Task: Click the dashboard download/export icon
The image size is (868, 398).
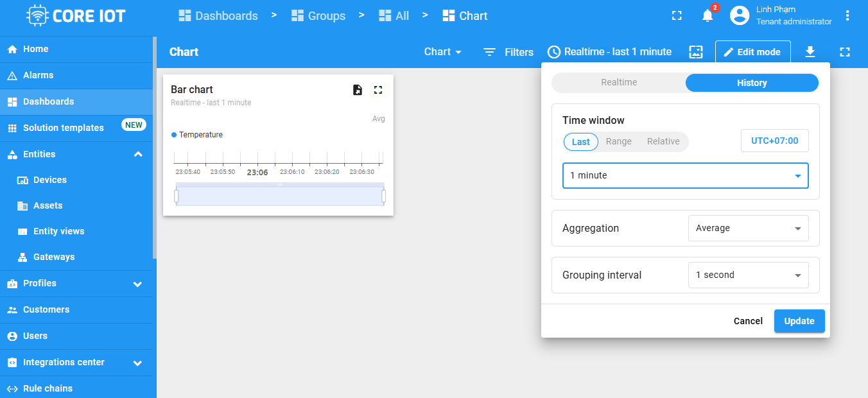Action: click(x=810, y=52)
